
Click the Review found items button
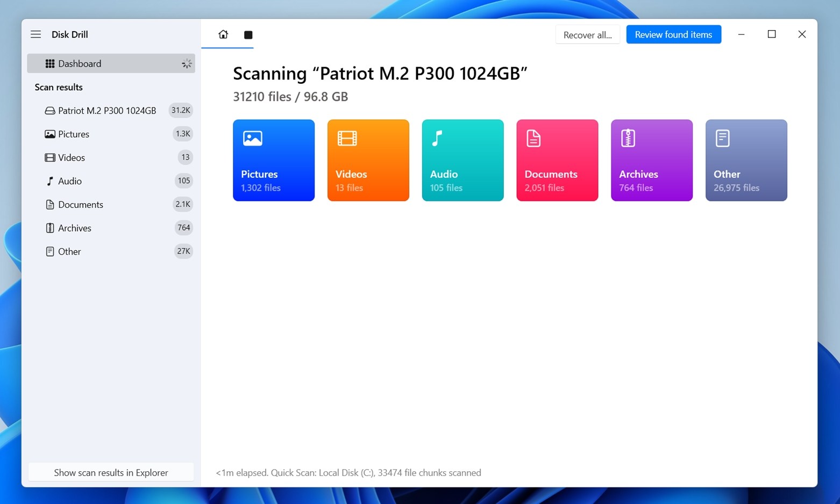coord(673,34)
